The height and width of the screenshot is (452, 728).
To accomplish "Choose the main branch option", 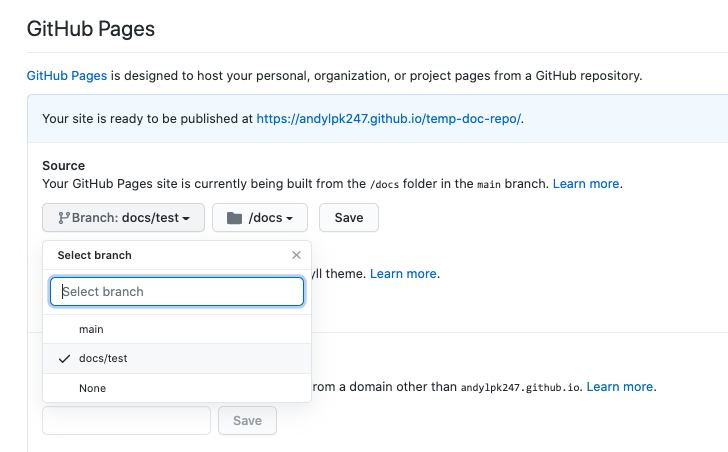I will (x=177, y=329).
